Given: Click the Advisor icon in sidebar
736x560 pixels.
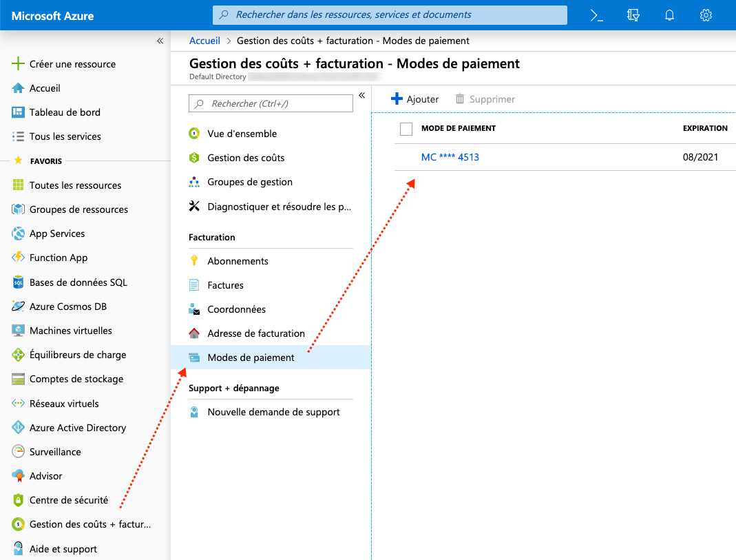Looking at the screenshot, I should pos(18,475).
